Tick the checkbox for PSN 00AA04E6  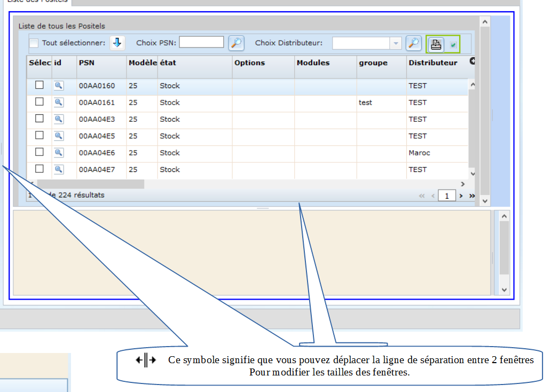tap(39, 152)
